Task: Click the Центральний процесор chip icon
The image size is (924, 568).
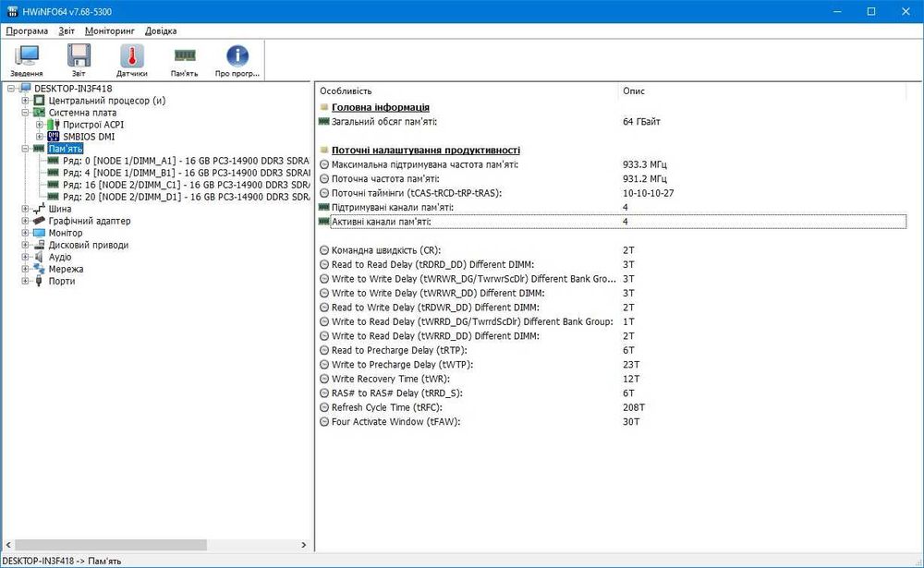Action: click(40, 101)
